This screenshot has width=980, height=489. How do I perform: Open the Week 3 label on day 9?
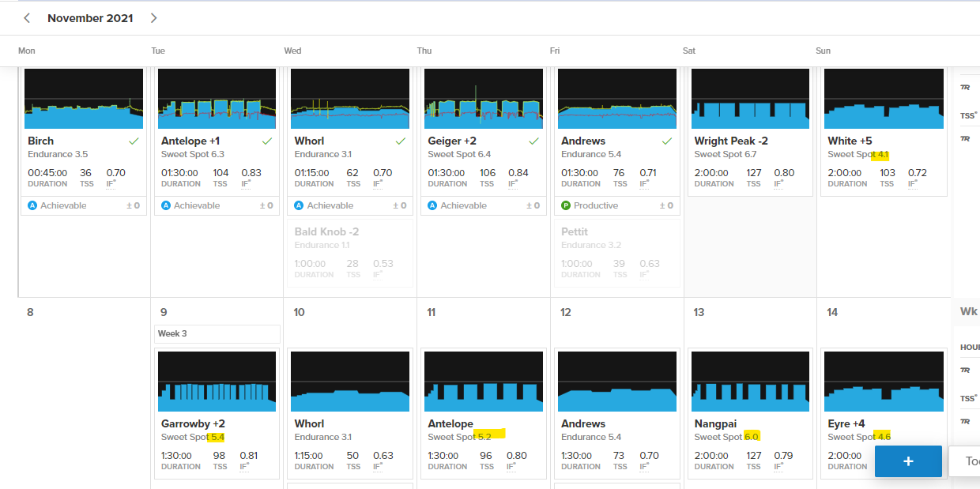point(217,333)
